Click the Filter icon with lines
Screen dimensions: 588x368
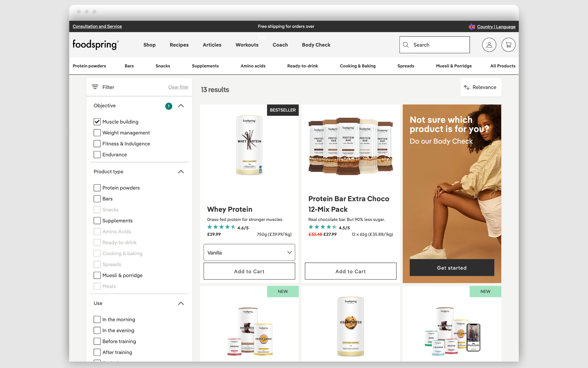pyautogui.click(x=95, y=87)
